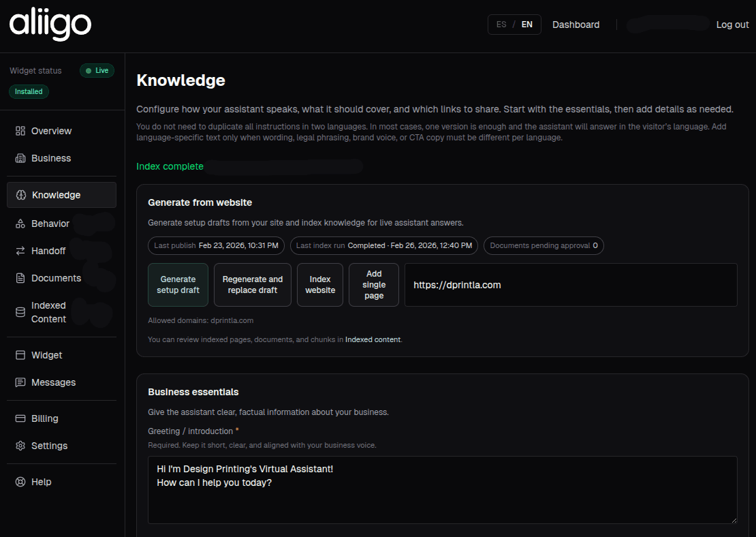Open the Documents panel

tap(55, 277)
